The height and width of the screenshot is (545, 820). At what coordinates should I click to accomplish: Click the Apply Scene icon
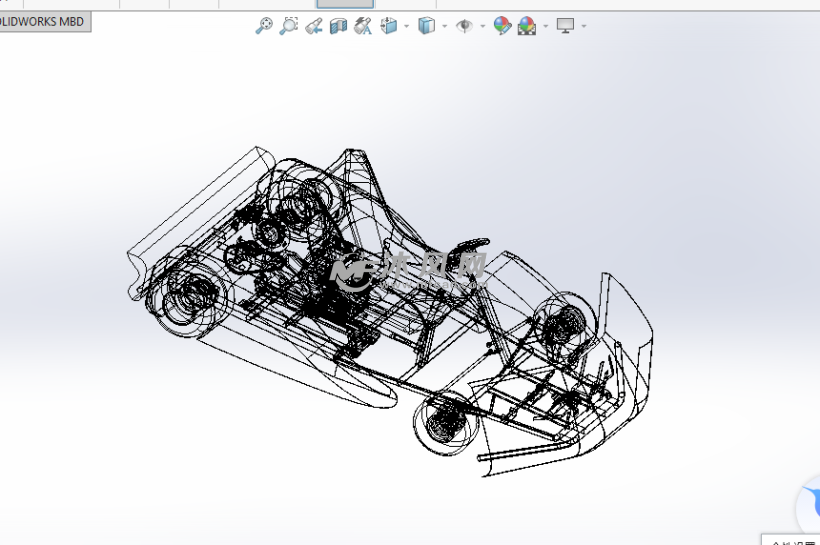point(527,26)
